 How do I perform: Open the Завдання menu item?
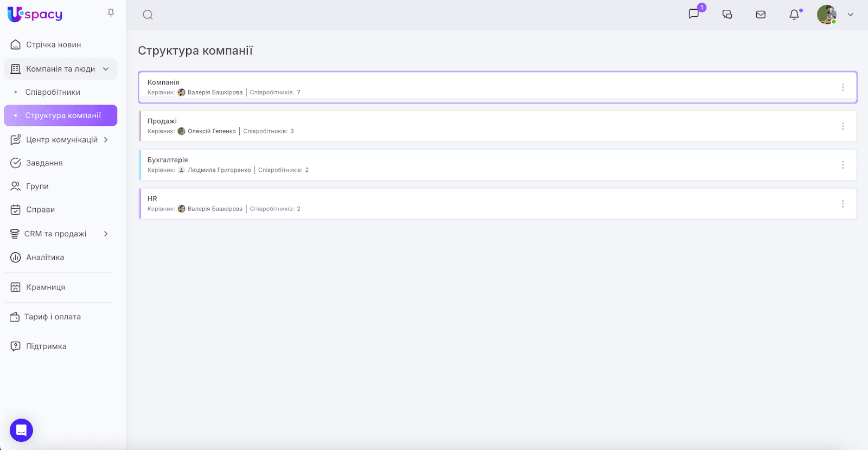point(44,163)
